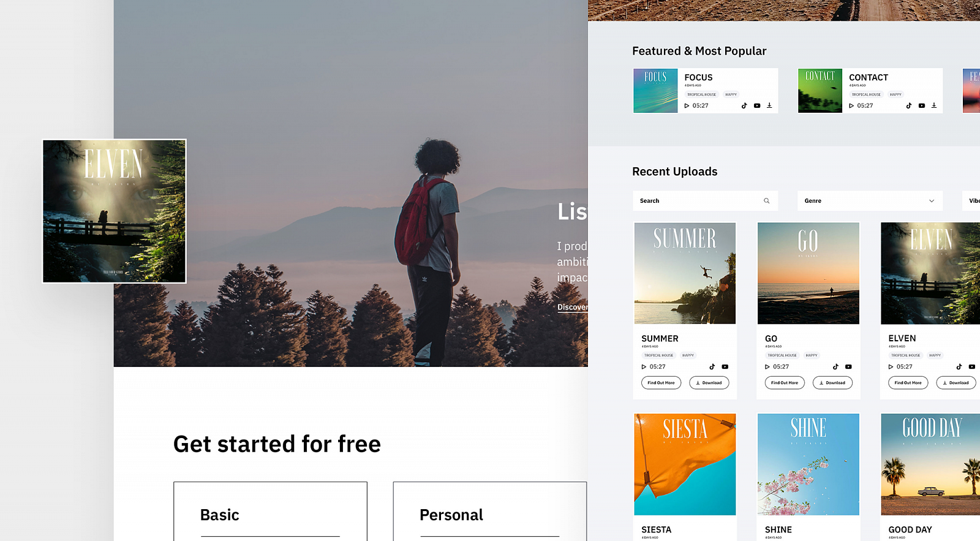Select the Basic plan card
The width and height of the screenshot is (980, 541).
(x=270, y=512)
